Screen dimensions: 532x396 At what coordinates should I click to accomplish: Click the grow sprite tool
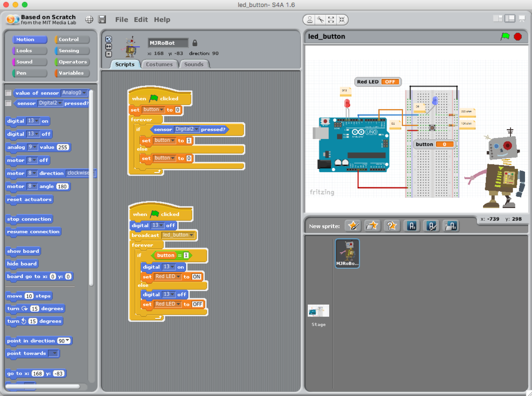pos(331,20)
